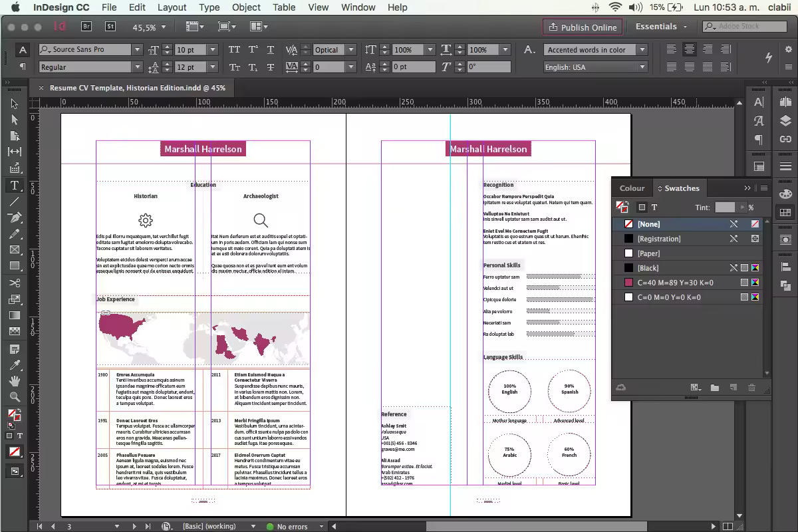Select the Type tool

click(15, 185)
